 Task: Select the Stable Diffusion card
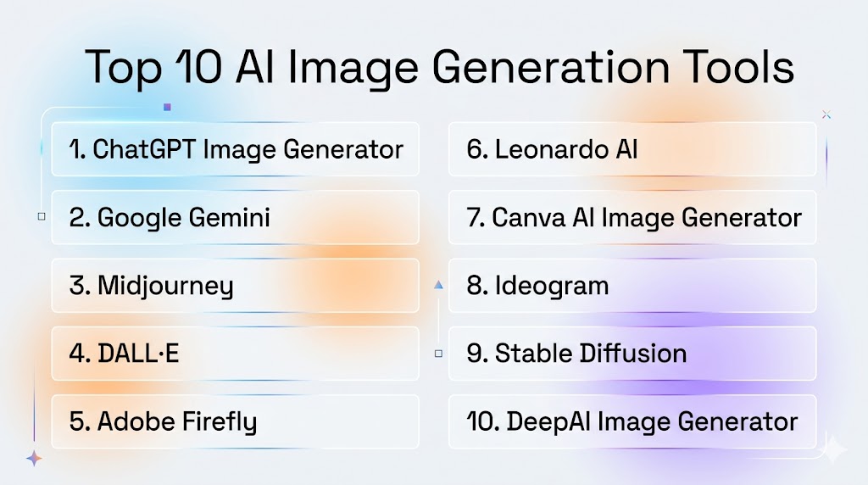click(x=632, y=353)
